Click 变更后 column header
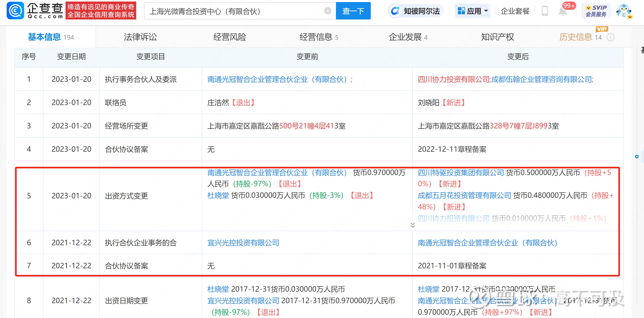Screen dimensions: 644x318 tap(518, 57)
